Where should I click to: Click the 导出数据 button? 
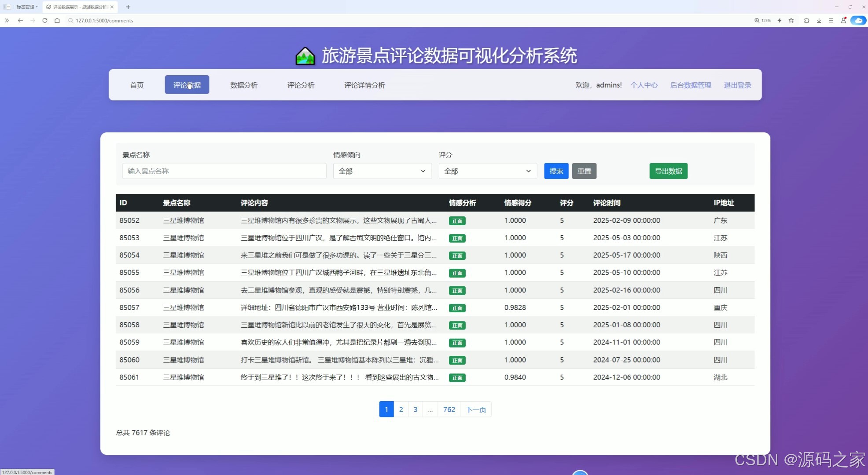point(668,171)
